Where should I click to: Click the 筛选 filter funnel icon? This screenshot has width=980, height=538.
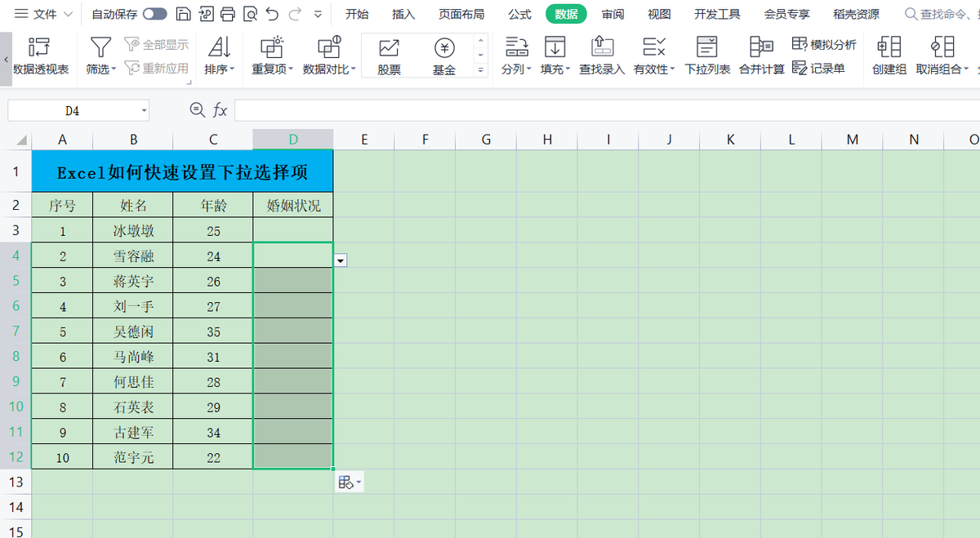100,48
